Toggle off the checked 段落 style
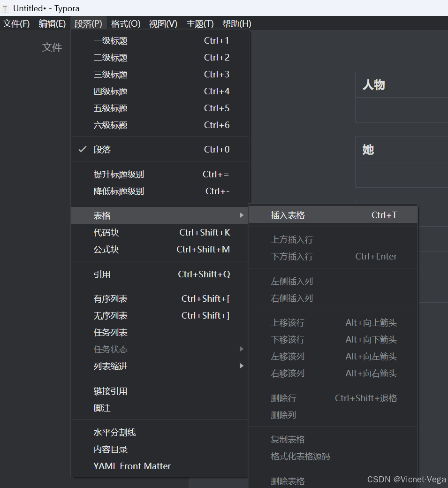This screenshot has width=448, height=488. click(x=104, y=149)
